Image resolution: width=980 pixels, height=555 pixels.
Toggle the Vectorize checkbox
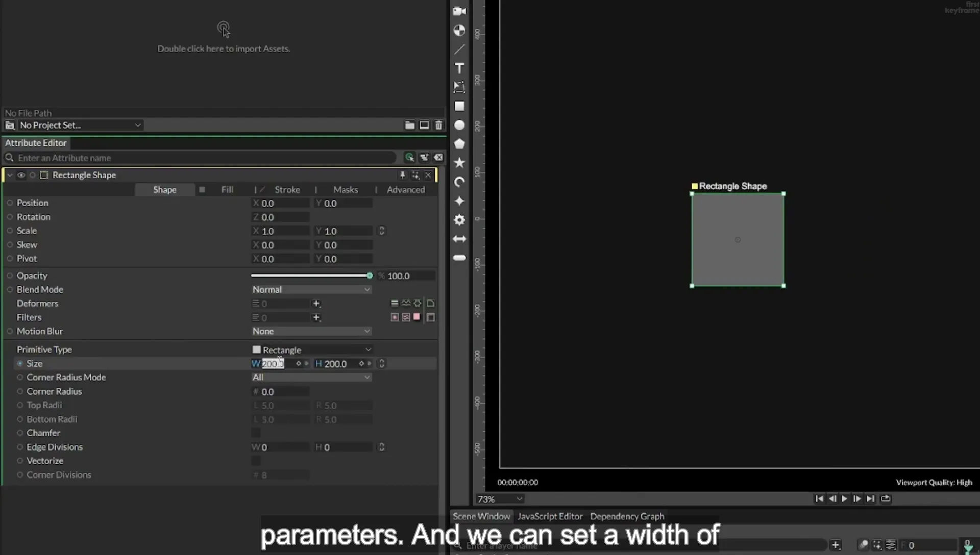tap(256, 461)
